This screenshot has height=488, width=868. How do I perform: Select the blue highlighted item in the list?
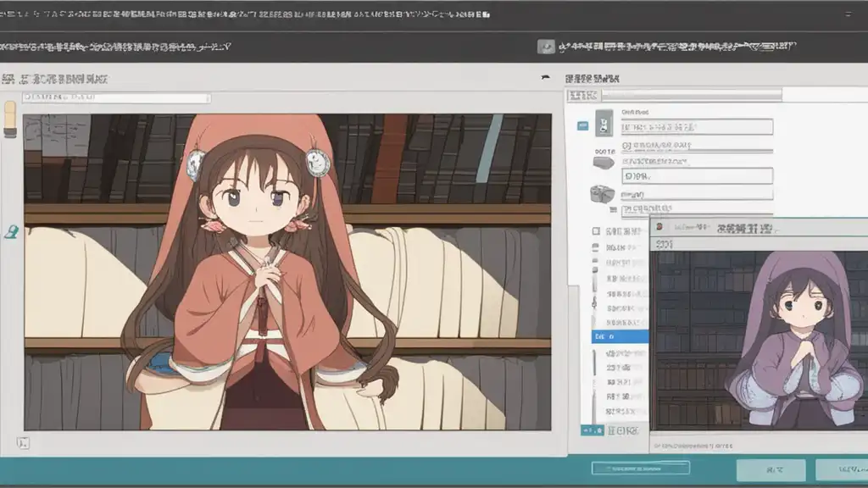point(620,336)
